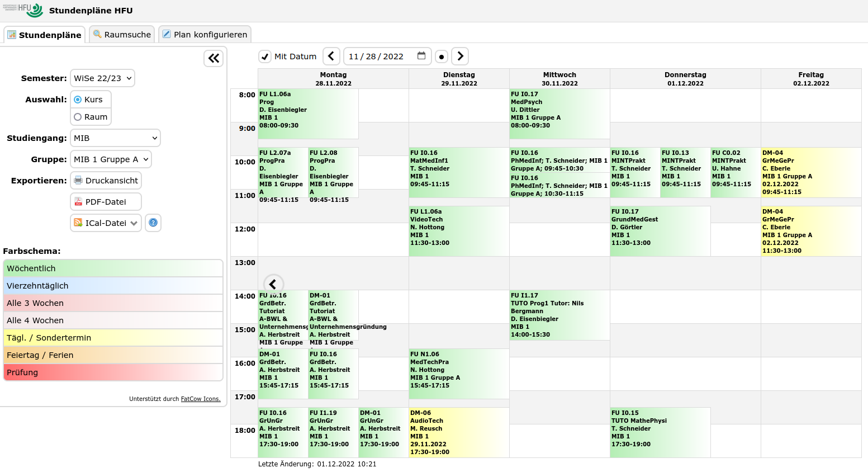Screen dimensions: 868x472
Task: Open the Gruppe MIB 1 Gruppe A dropdown
Action: (111, 159)
